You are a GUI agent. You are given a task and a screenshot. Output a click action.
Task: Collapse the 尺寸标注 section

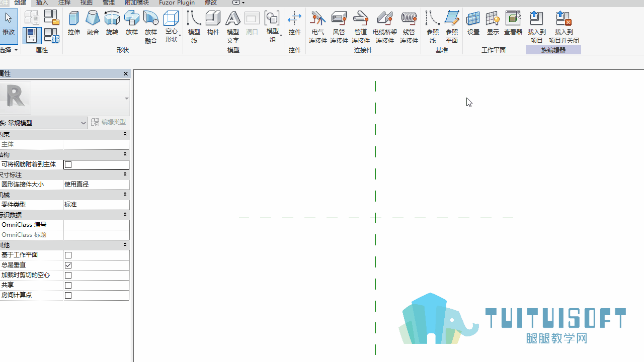coord(125,174)
